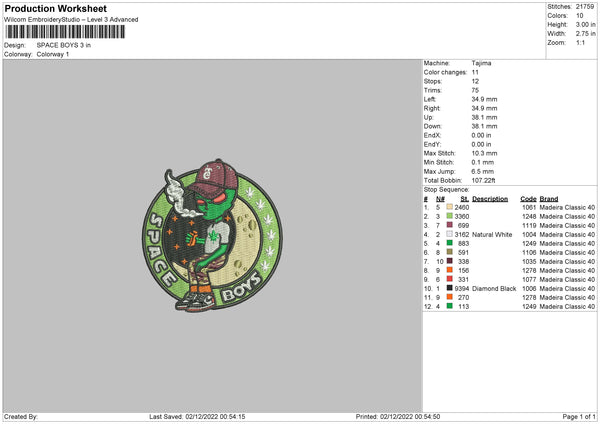Click the Total Bobbin value '107.22ft'
Screen dimensions: 600x424
(x=483, y=180)
